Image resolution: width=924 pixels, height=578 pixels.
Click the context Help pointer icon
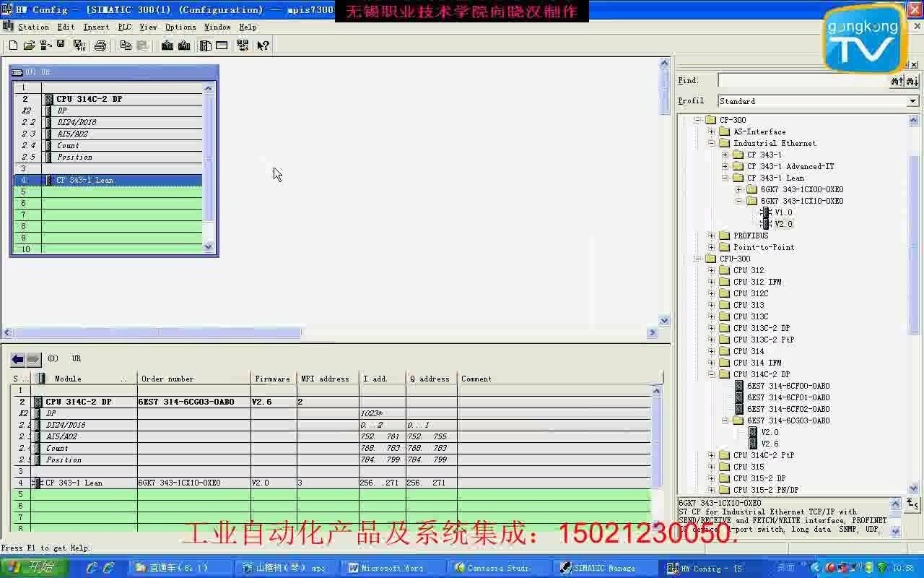click(x=263, y=46)
